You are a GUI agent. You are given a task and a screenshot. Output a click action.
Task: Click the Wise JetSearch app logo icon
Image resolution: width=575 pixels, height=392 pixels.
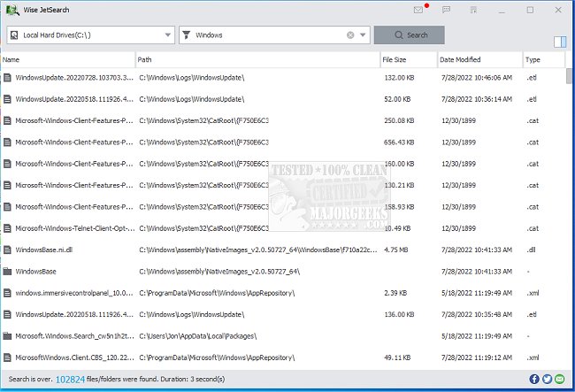pos(12,10)
